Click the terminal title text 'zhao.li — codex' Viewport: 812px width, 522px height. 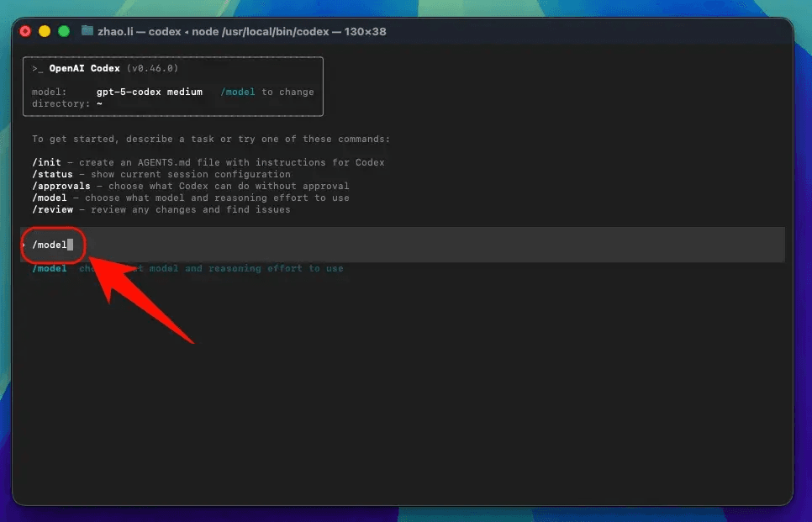140,32
